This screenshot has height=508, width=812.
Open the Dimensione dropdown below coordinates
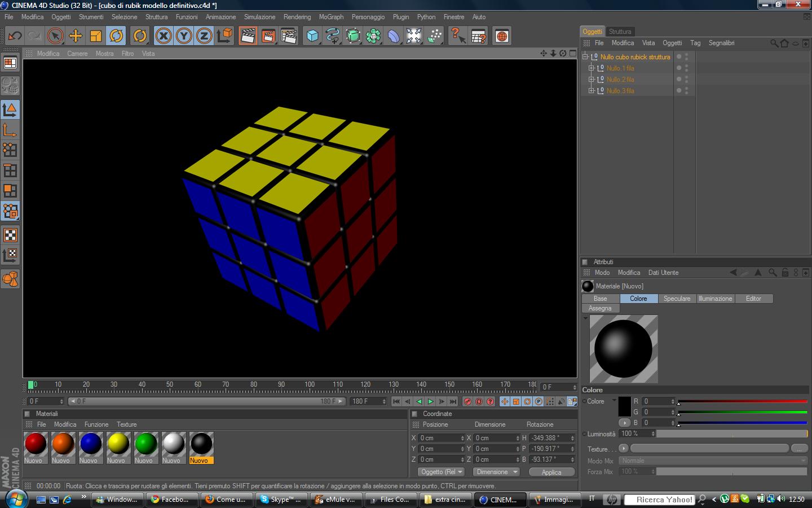(x=496, y=472)
